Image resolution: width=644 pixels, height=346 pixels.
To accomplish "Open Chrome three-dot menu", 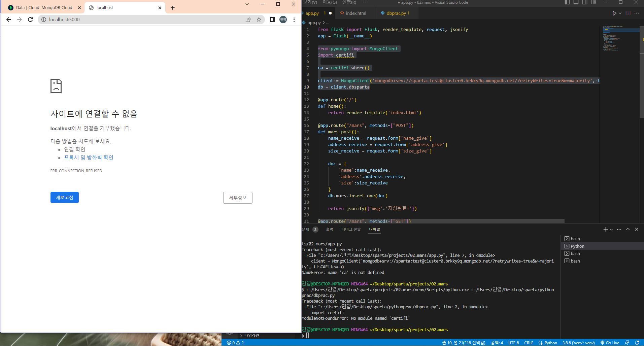I will pos(294,20).
